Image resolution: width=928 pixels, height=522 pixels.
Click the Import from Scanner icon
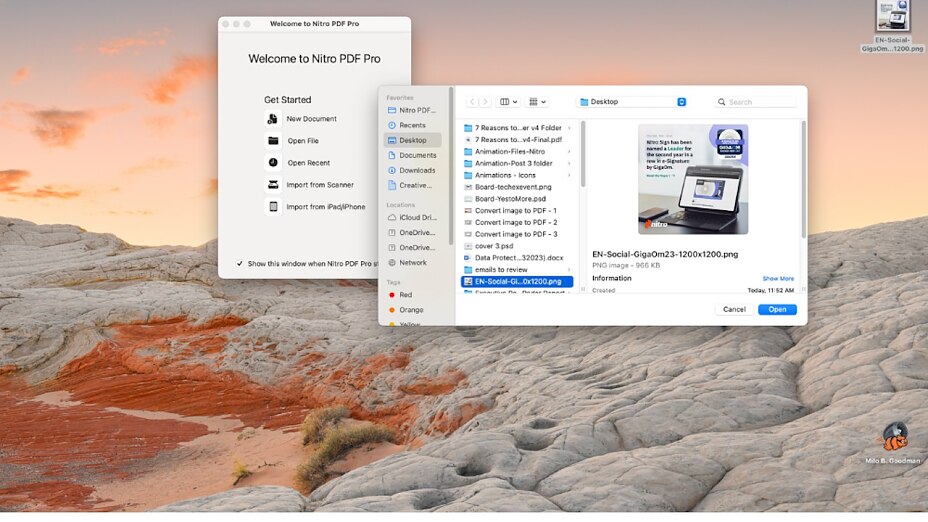tap(273, 185)
